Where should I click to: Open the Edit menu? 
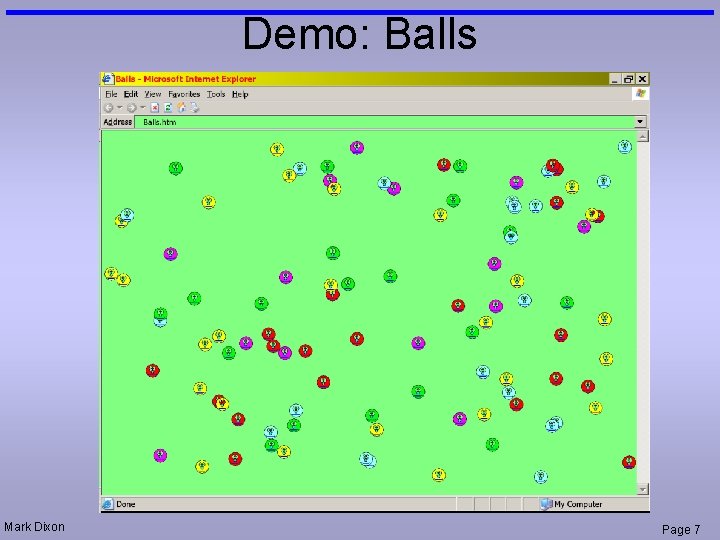pyautogui.click(x=131, y=94)
